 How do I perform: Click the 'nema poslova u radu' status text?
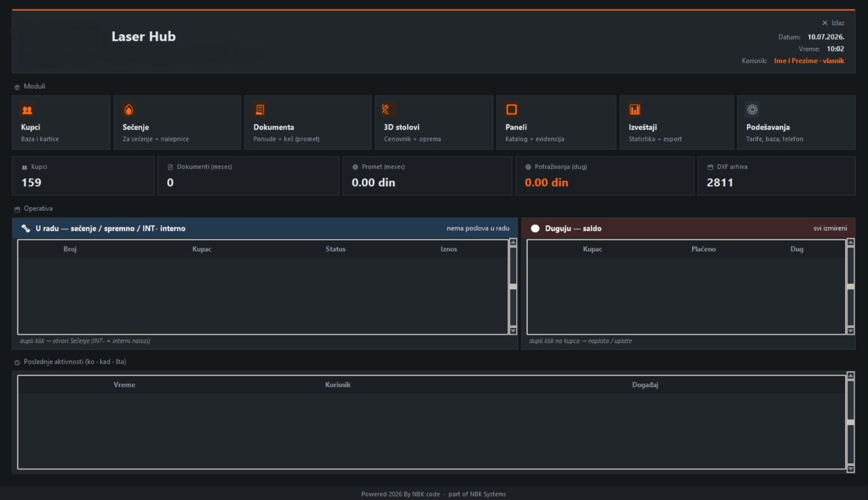pos(478,229)
